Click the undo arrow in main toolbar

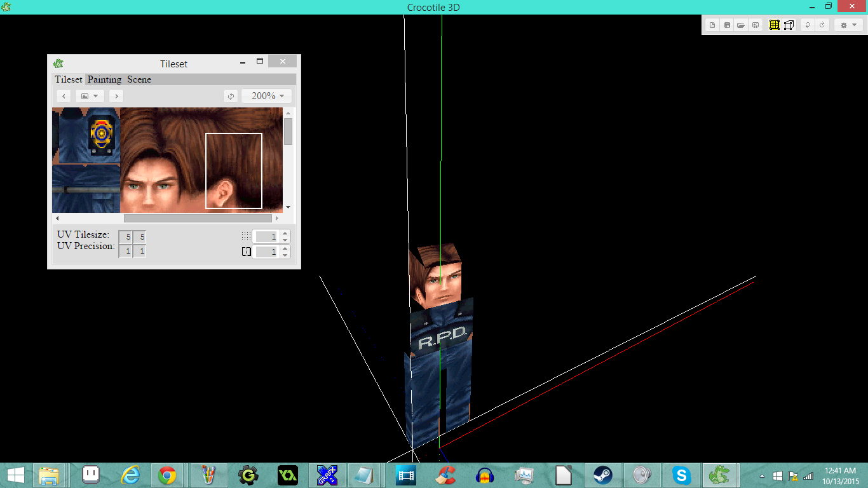tap(808, 25)
